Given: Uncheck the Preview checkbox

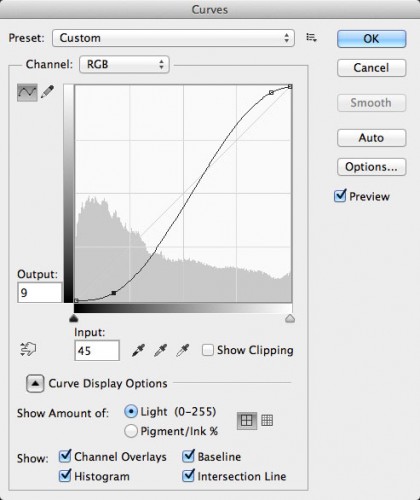Looking at the screenshot, I should 340,196.
